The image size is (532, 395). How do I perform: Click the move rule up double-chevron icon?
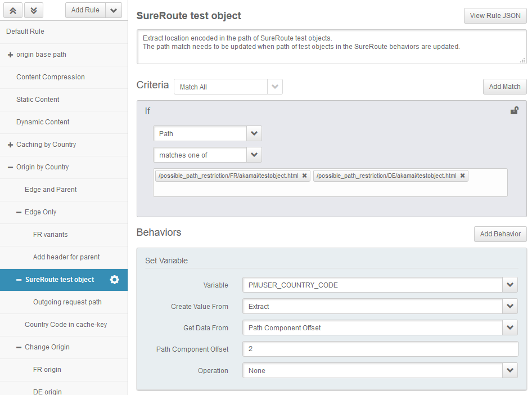pyautogui.click(x=12, y=10)
